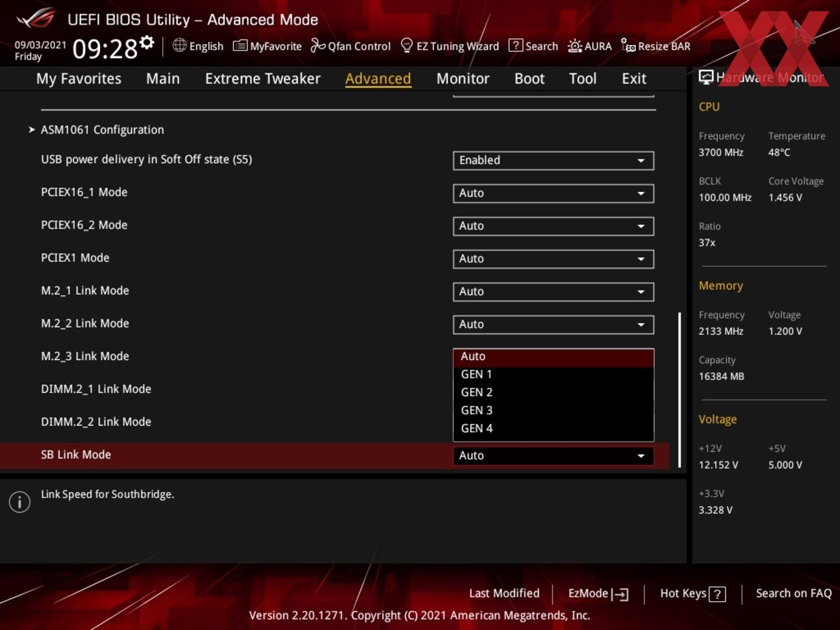Expand ASM1061 Configuration submenu
840x630 pixels.
[103, 130]
